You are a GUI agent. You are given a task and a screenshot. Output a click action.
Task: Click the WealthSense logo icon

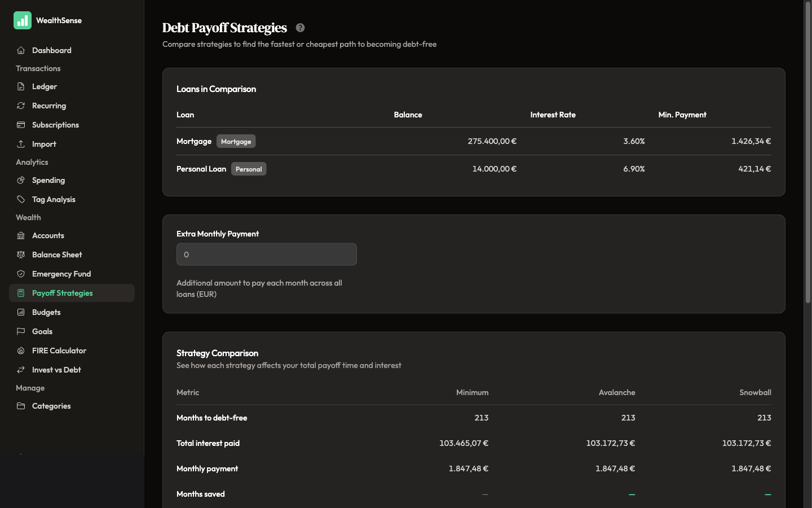pyautogui.click(x=23, y=20)
